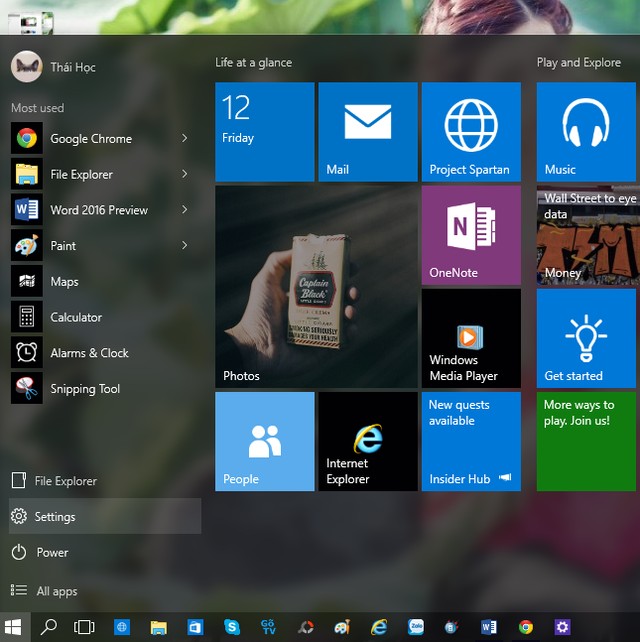Expand File Explorer's jump list arrow
Image resolution: width=640 pixels, height=642 pixels.
(x=185, y=174)
